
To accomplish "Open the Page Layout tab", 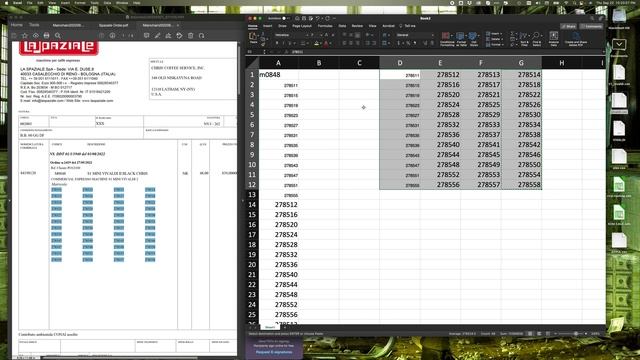I will point(302,26).
